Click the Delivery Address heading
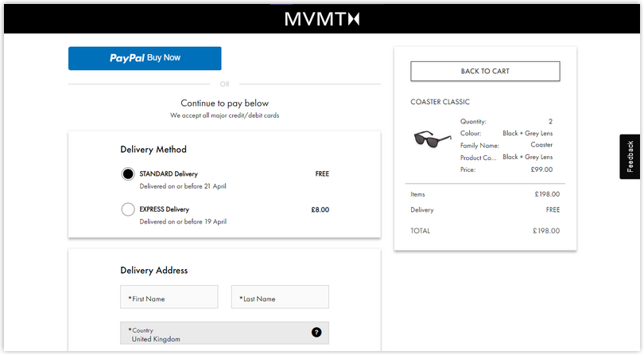This screenshot has height=355, width=644. click(154, 271)
